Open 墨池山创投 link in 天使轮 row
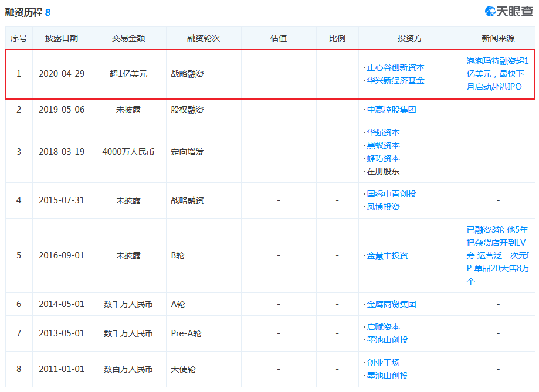This screenshot has width=539, height=392. (387, 376)
